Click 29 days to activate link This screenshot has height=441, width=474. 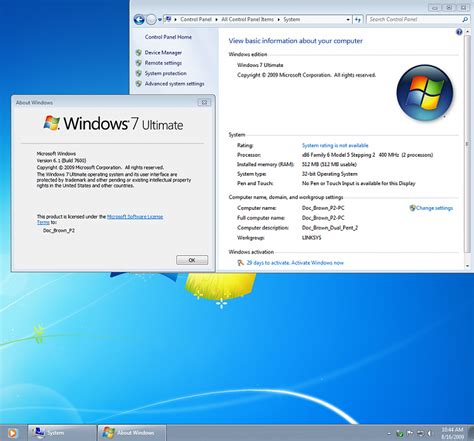(x=295, y=263)
